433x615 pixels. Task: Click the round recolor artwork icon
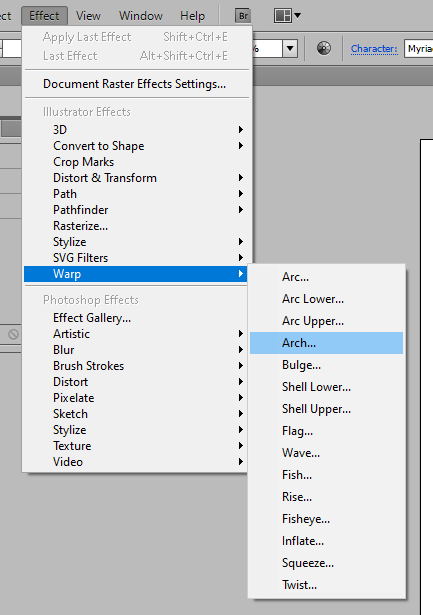pyautogui.click(x=324, y=49)
